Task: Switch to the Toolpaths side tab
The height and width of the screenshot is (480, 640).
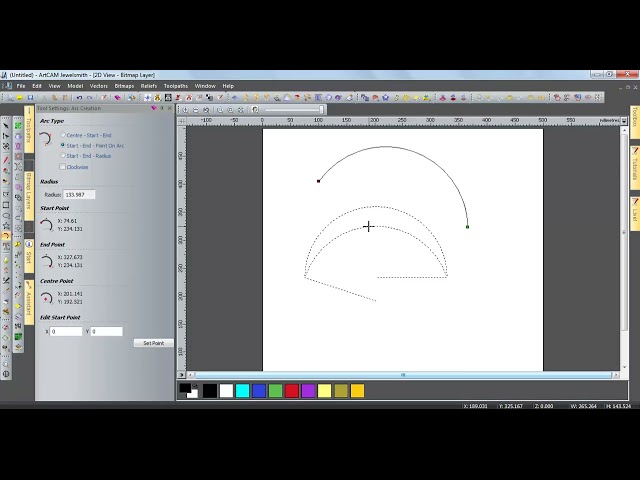Action: click(29, 129)
